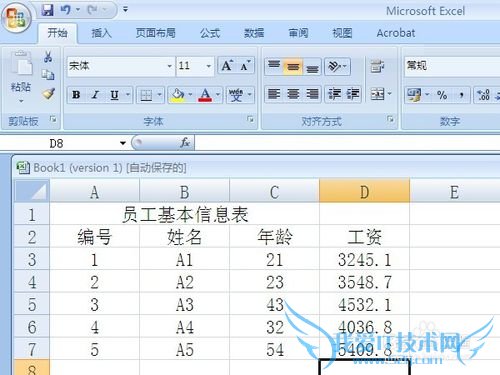Open the 视图 ribbon tab

coord(342,33)
